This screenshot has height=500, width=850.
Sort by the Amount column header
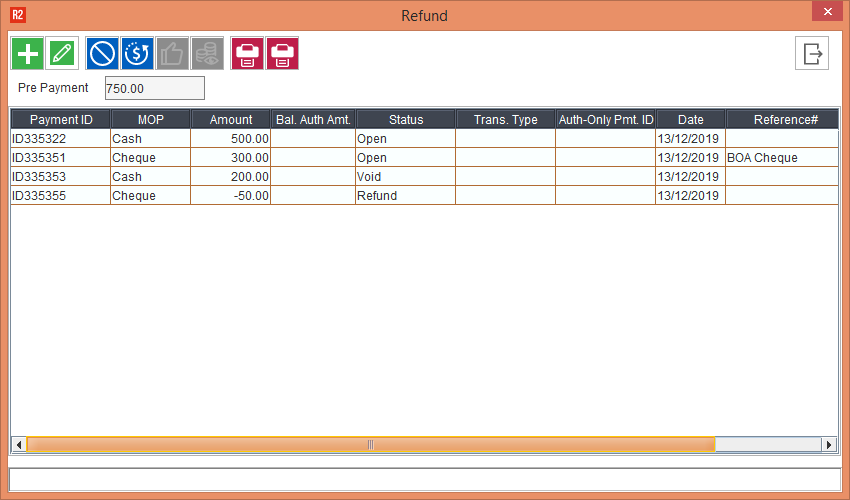(230, 120)
